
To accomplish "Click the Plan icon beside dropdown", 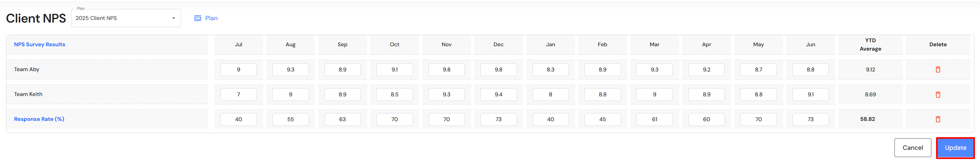I will [x=197, y=18].
